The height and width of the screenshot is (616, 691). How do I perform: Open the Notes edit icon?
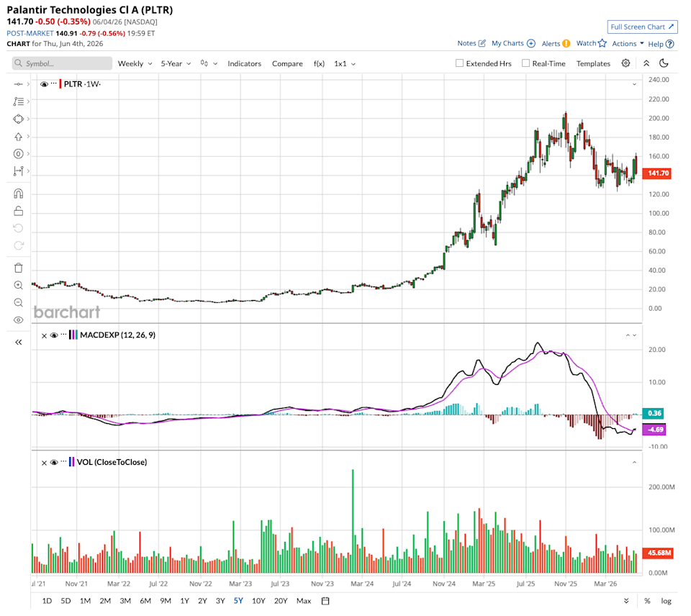[482, 43]
